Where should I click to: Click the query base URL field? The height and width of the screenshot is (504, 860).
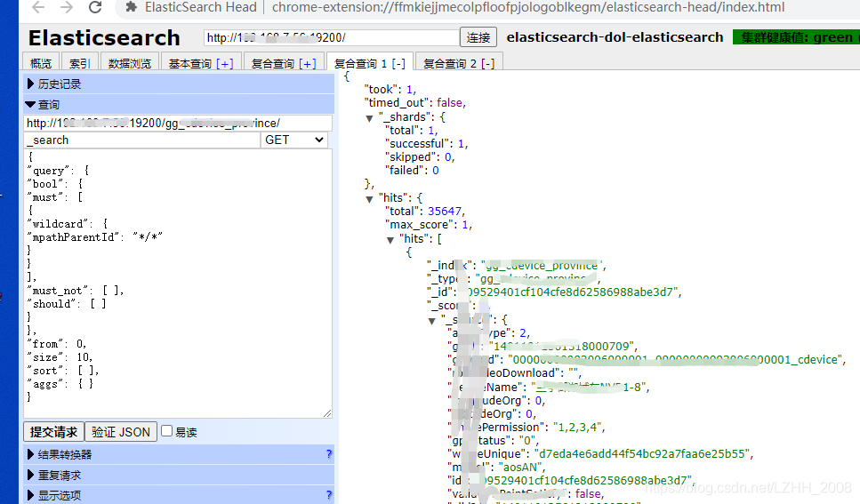point(178,123)
